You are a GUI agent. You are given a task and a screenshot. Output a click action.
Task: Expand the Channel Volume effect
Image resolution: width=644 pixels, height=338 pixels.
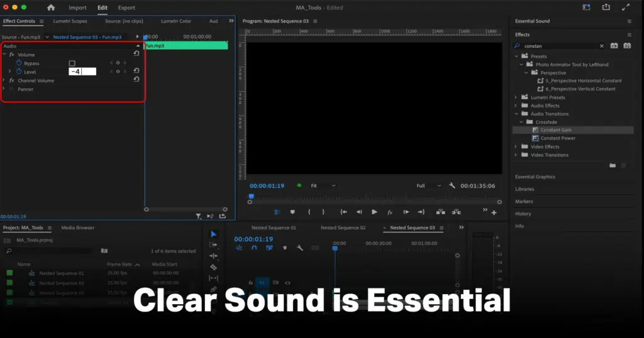[4, 80]
